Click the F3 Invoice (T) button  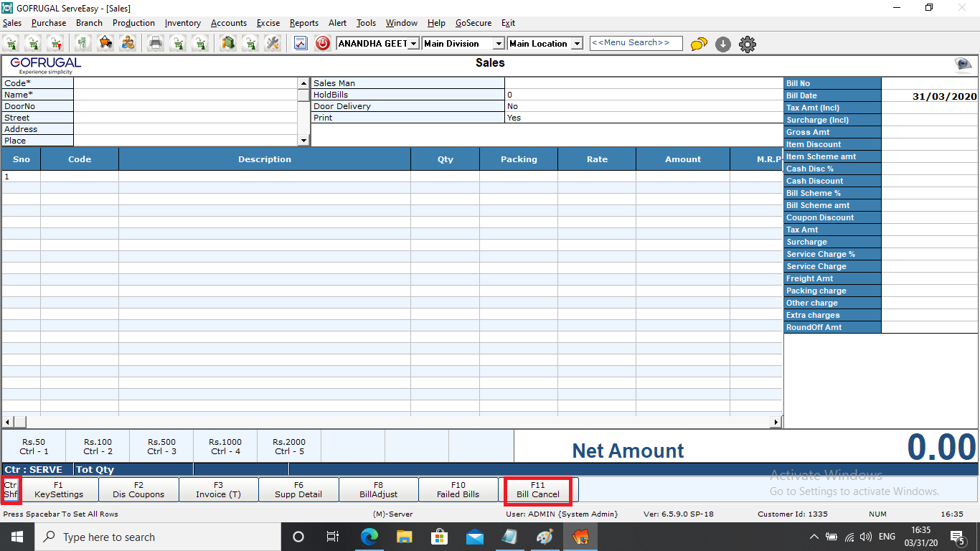click(x=218, y=490)
